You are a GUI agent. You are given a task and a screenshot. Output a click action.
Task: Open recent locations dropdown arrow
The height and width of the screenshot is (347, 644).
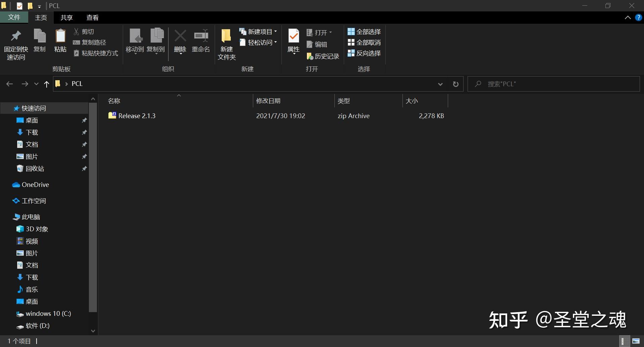[36, 84]
